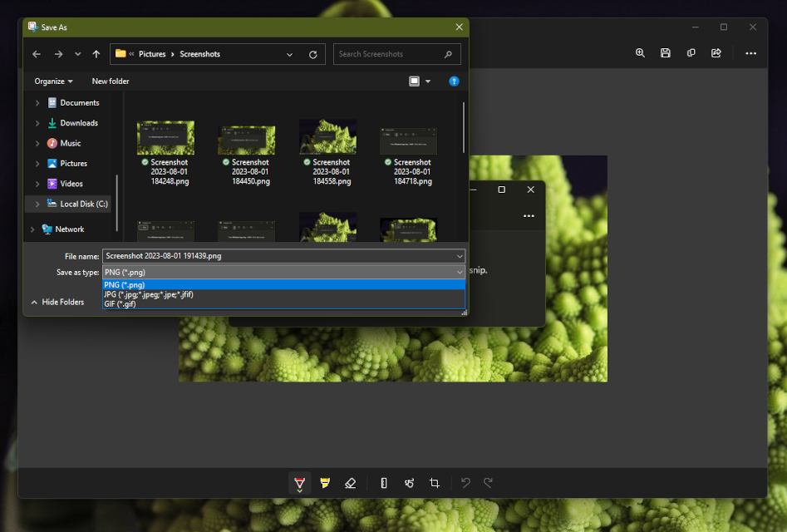Click the redo arrow in Snipping Tool
Screen dimensions: 787x532
488,483
